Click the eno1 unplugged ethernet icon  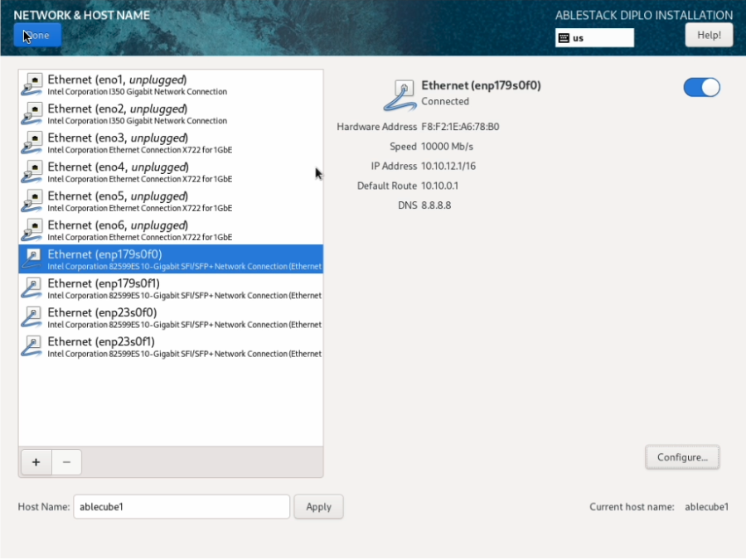pos(32,84)
